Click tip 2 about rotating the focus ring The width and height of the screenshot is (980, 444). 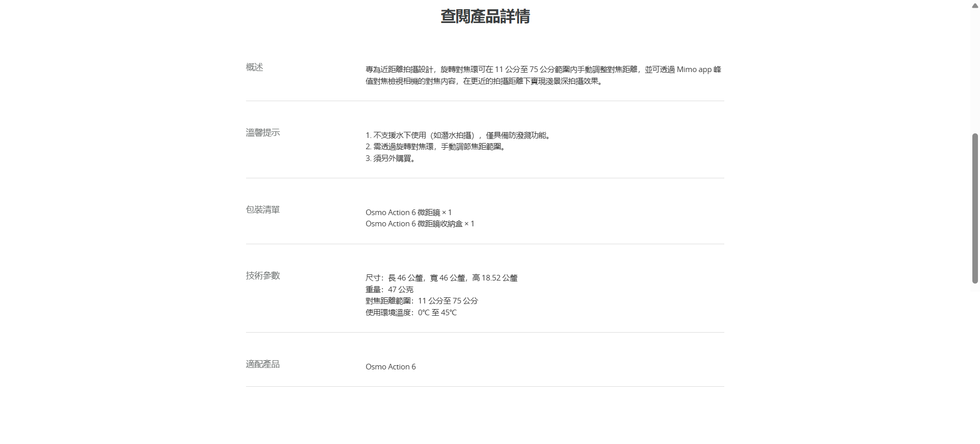[436, 147]
